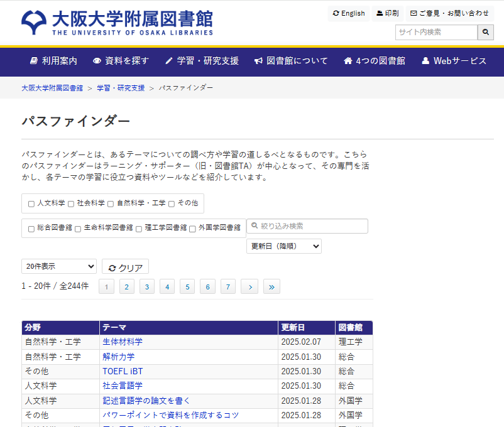Screen dimensions: 504x427
Task: Go to pagination page 2
Action: tap(127, 286)
